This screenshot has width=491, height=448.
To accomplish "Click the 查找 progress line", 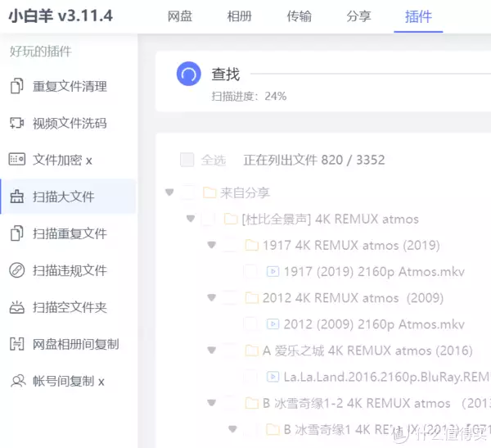I will click(x=371, y=74).
